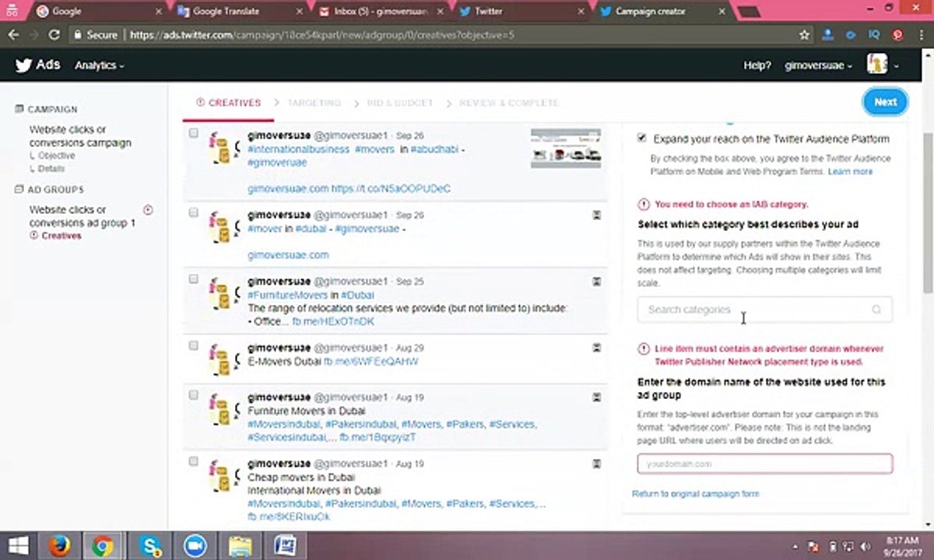Click the red round extension icon
Screen dimensions: 934x560
[897, 35]
